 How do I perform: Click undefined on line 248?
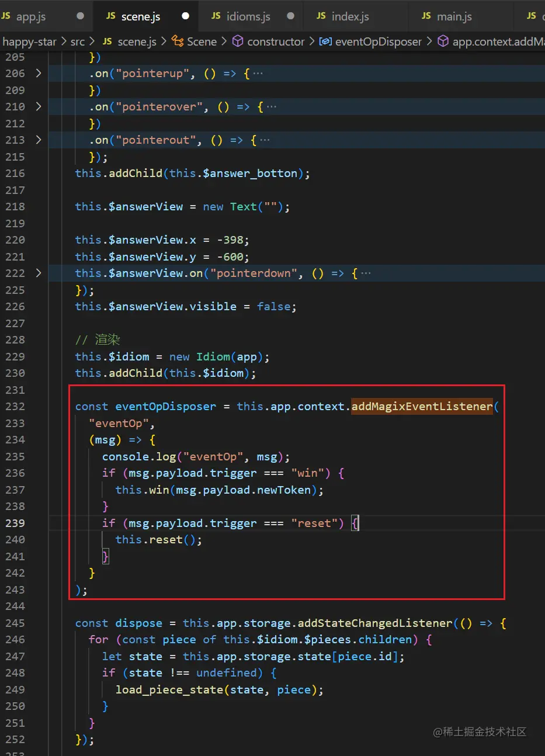click(226, 672)
